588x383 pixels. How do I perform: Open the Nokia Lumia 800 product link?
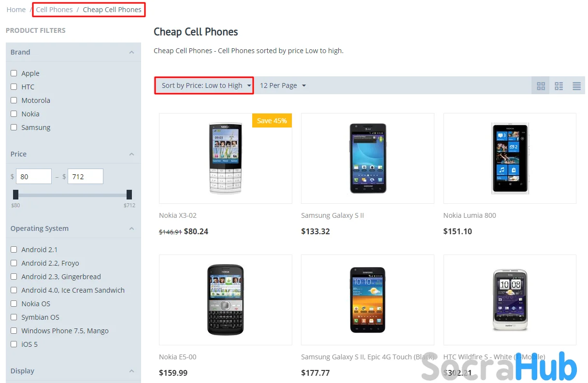pyautogui.click(x=470, y=215)
